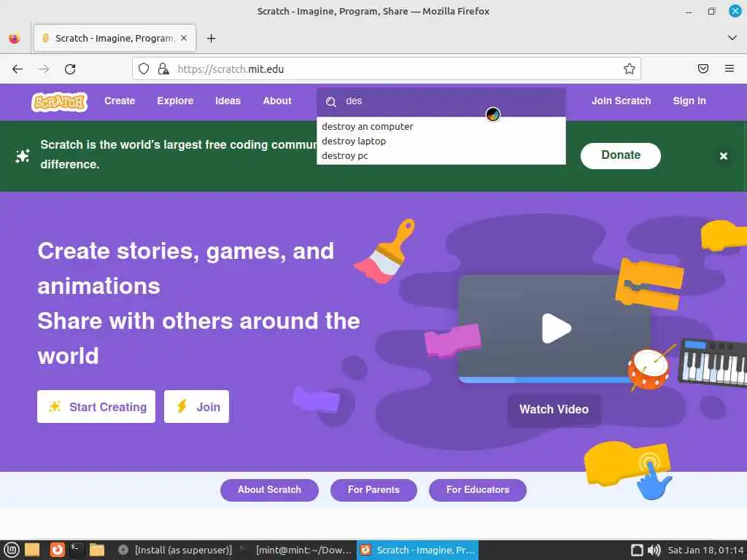
Task: Play the intro video
Action: tap(556, 328)
